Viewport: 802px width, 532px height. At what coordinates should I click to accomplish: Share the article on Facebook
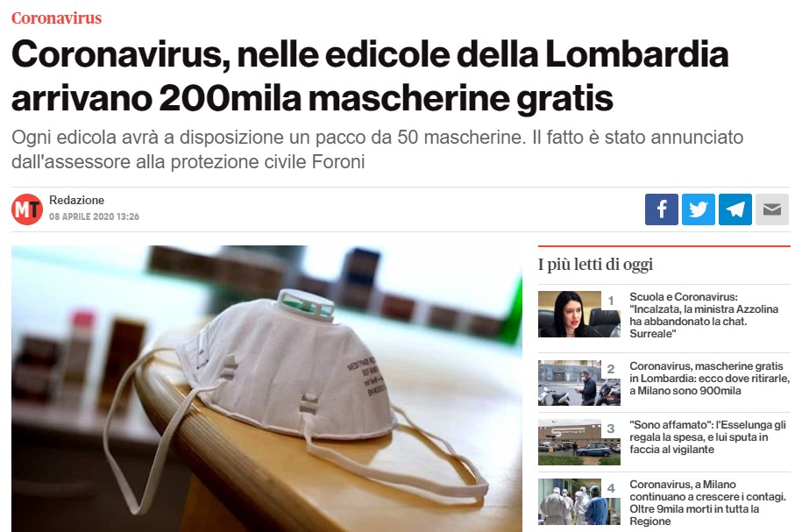[x=662, y=209]
